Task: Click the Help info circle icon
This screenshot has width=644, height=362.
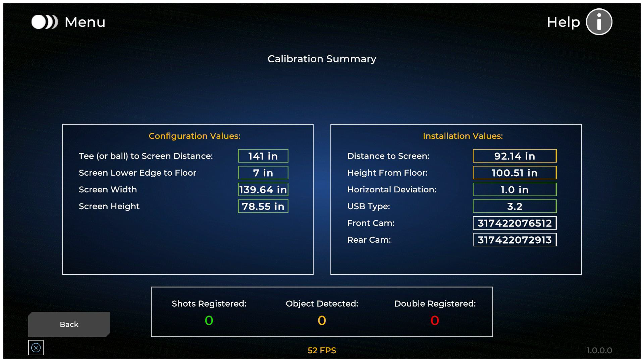Action: click(x=599, y=22)
